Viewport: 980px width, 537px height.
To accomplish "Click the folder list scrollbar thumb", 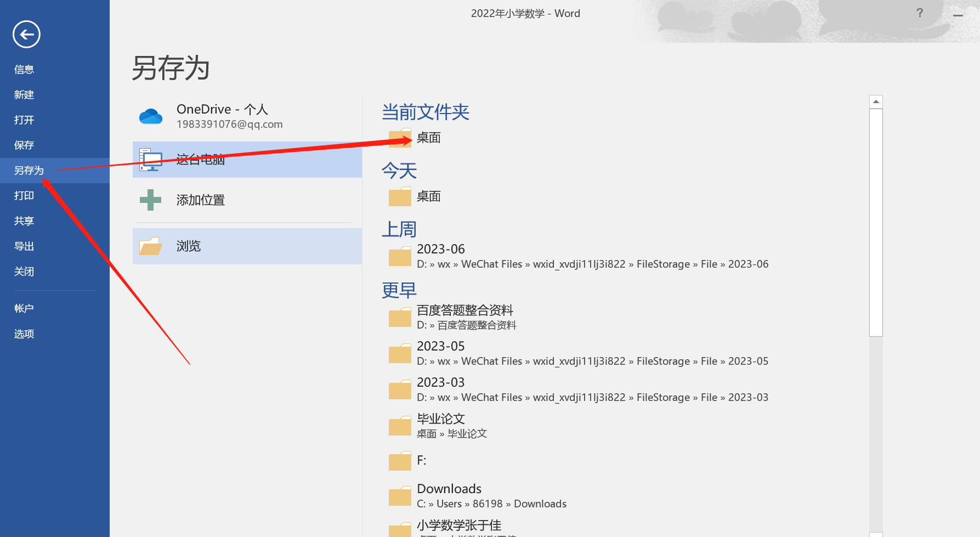I will 876,223.
